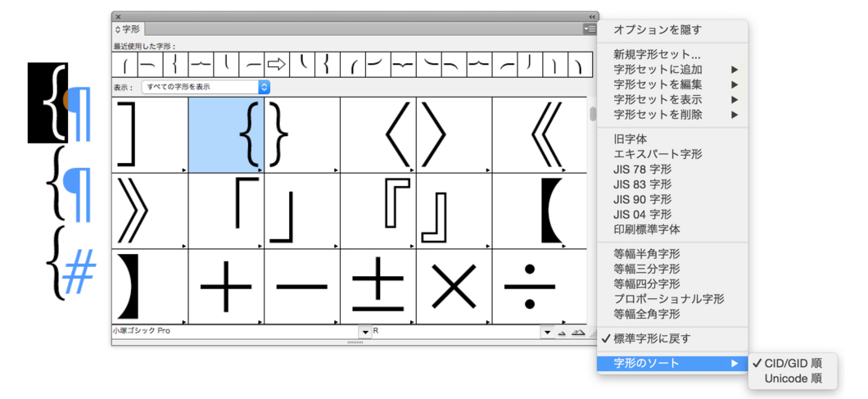Expand the 字形セットを表示 submenu
Screen dimensions: 868x399
[x=672, y=100]
